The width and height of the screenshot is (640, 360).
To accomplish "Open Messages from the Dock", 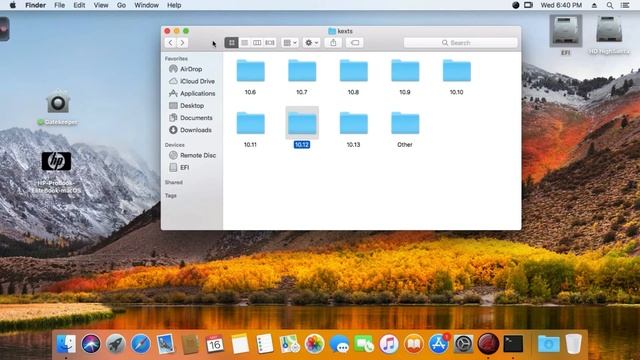I will [x=339, y=344].
